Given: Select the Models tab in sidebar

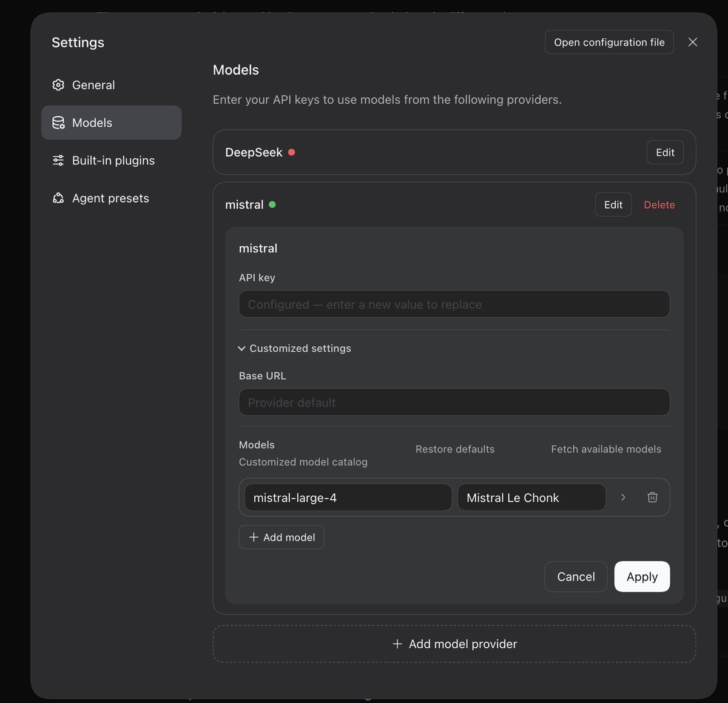Looking at the screenshot, I should tap(112, 123).
